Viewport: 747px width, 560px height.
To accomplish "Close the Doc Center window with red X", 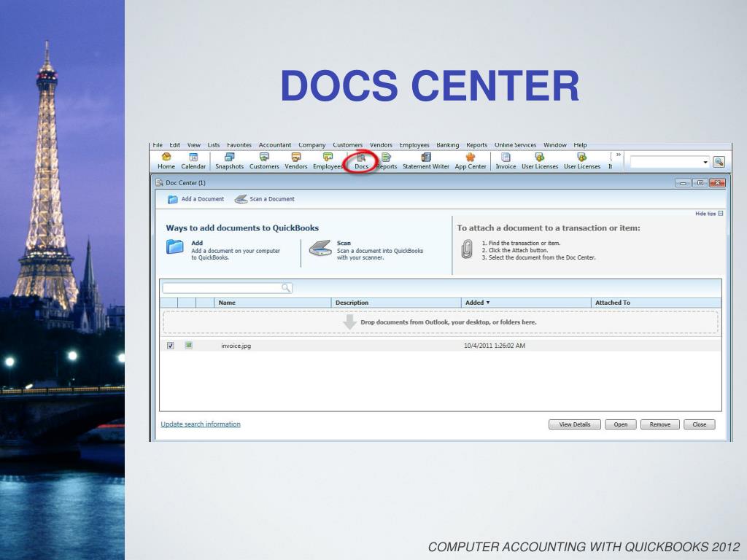I will coord(717,183).
